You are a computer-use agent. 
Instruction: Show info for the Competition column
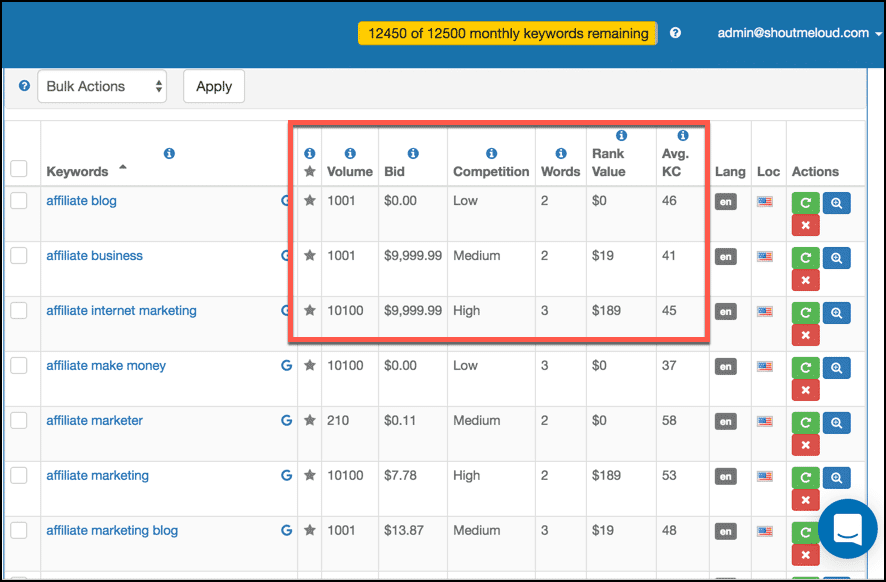coord(492,153)
